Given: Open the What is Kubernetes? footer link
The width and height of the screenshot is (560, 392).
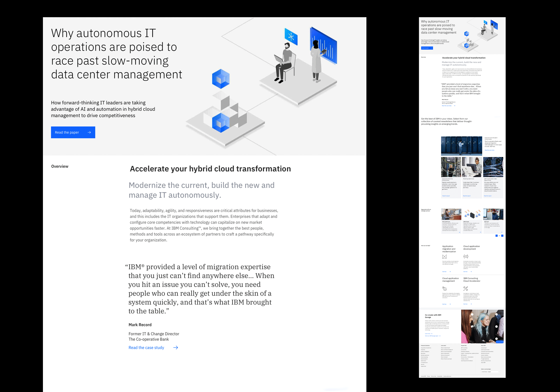Looking at the screenshot, I should [445, 354].
